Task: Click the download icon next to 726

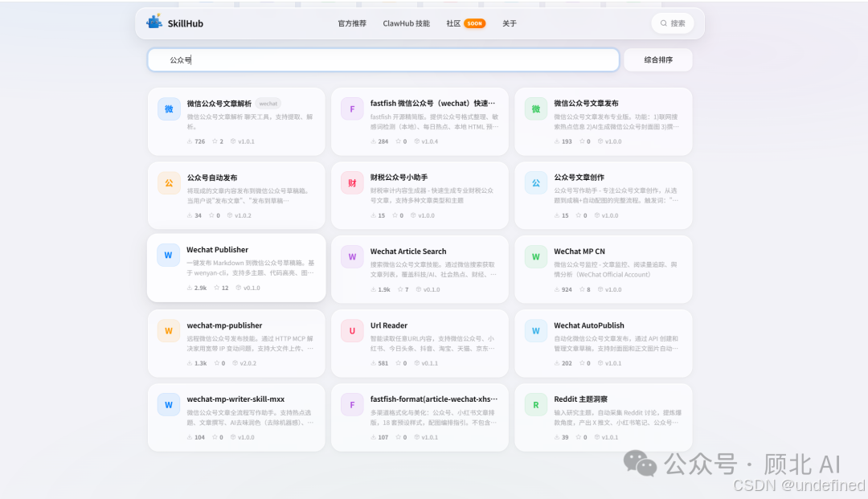Action: click(x=190, y=141)
